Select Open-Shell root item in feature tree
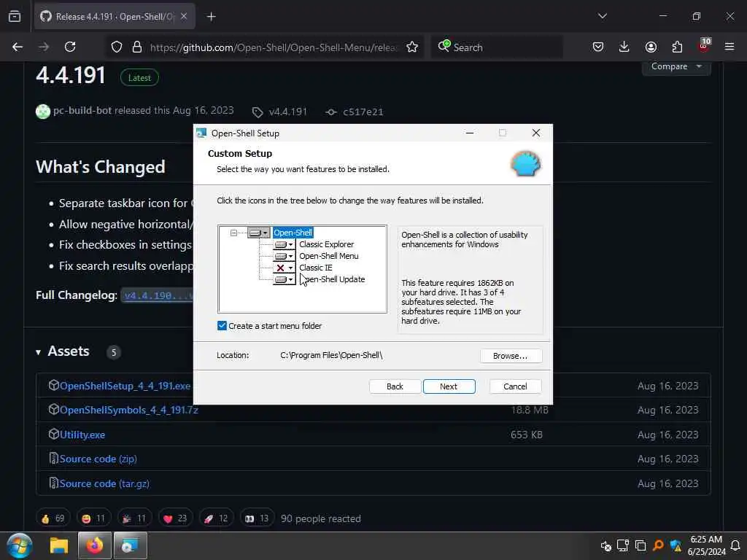This screenshot has width=747, height=560. coord(293,233)
